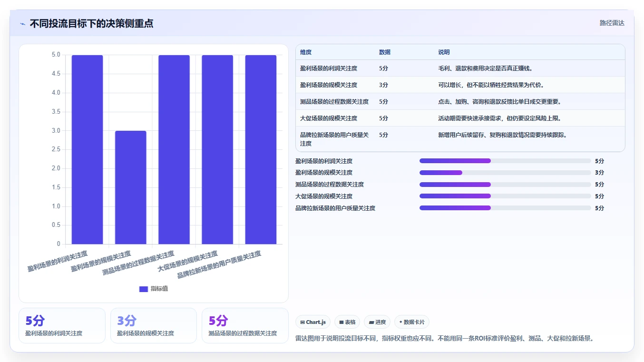
Task: Click the 盈利场景的规模关注度 progress bar
Action: (505, 173)
